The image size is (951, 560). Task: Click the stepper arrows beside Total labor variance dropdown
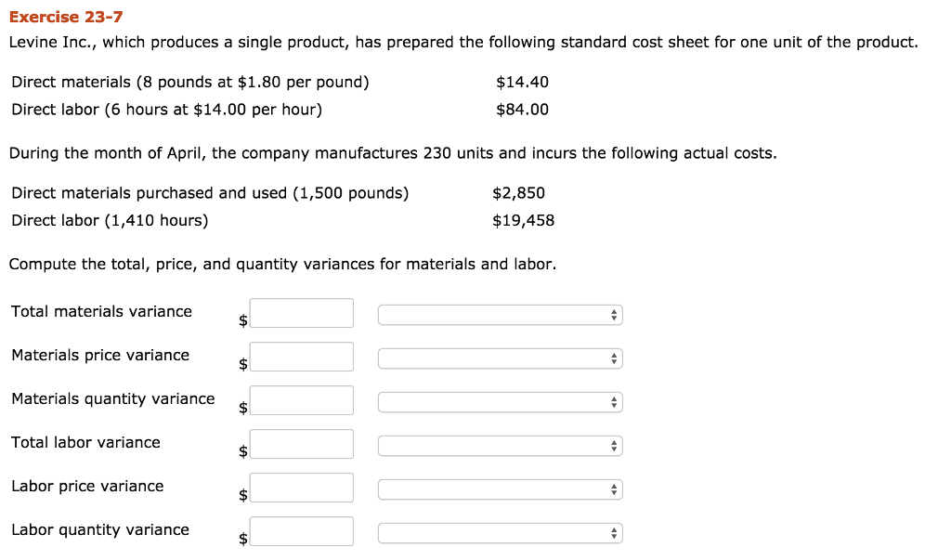point(613,446)
